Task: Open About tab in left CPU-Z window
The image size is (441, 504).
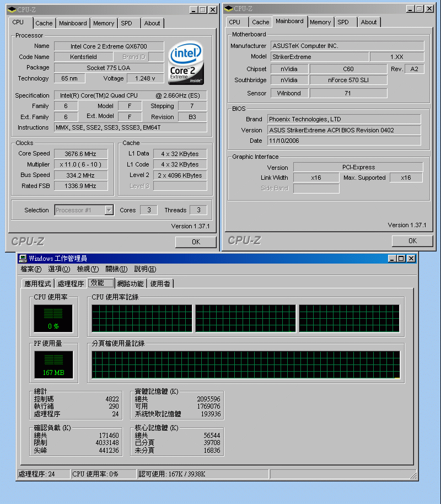Action: 152,23
